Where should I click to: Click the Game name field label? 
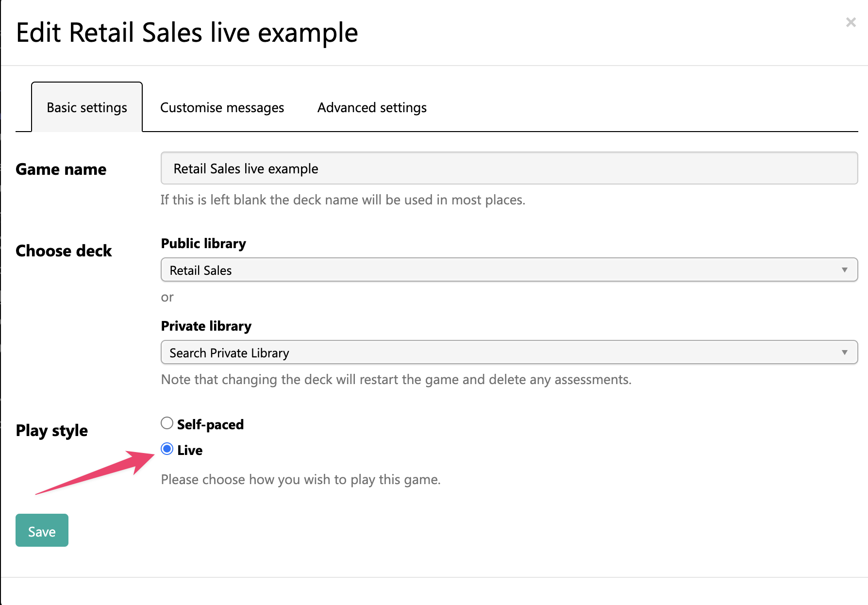point(61,169)
